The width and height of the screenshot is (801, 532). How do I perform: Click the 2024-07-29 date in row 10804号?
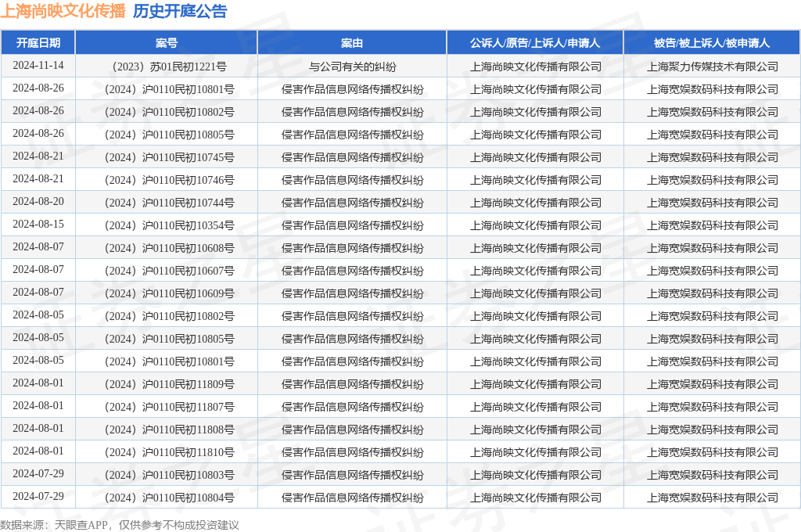tap(38, 496)
